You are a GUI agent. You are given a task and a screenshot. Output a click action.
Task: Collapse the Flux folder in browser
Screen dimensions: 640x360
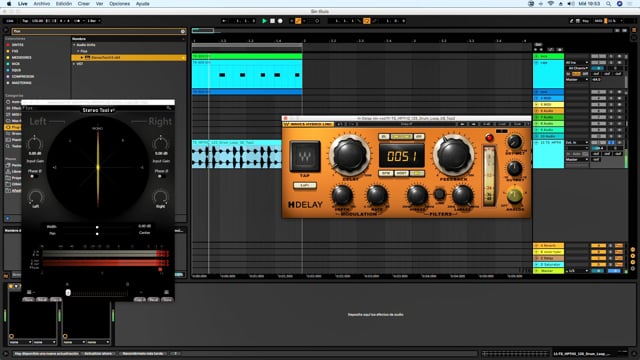click(78, 51)
